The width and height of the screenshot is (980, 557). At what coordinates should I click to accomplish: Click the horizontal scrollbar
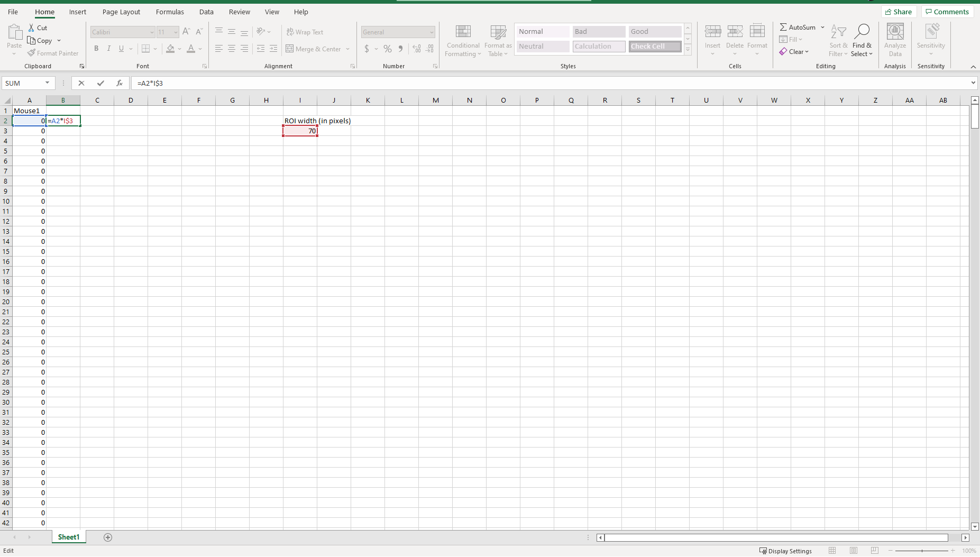(776, 537)
